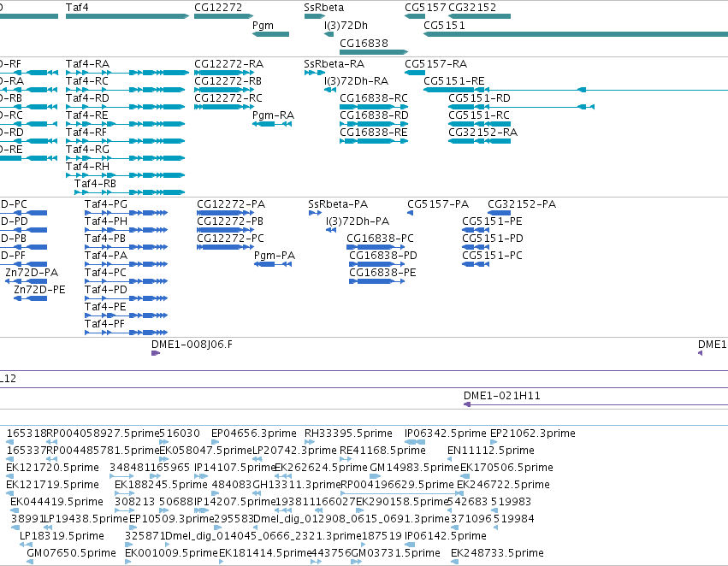Click transcript Taf4-RE
This screenshot has width=728, height=566.
[x=86, y=115]
